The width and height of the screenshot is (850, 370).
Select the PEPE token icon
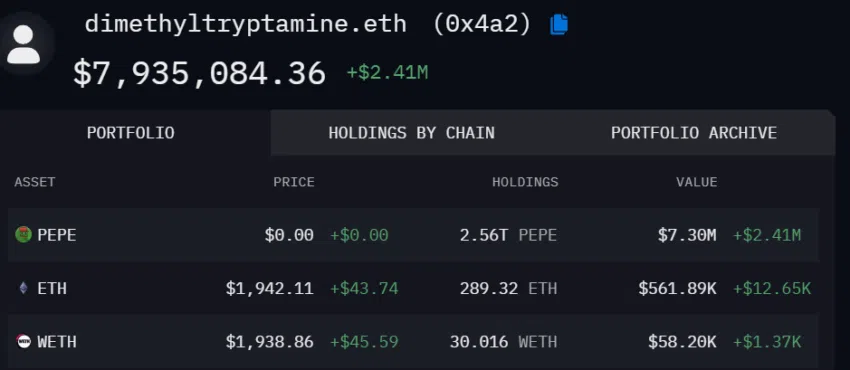(x=23, y=235)
